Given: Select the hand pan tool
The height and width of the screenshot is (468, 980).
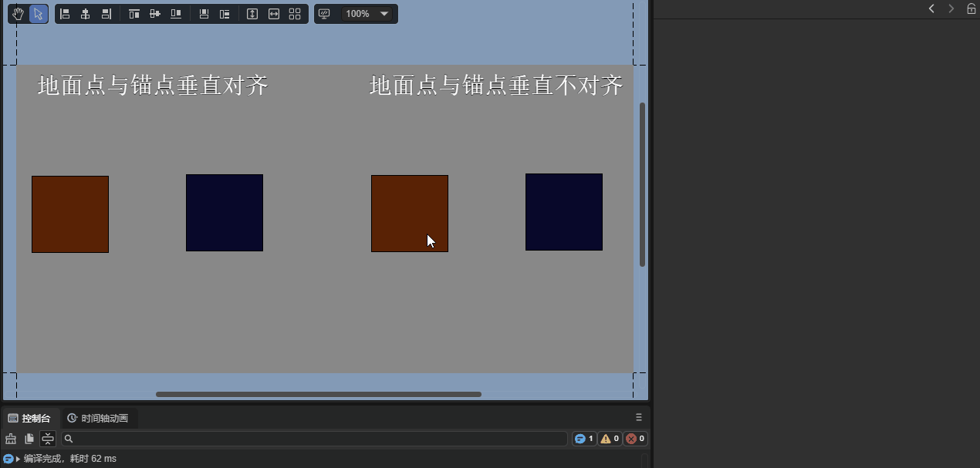Looking at the screenshot, I should (x=17, y=13).
